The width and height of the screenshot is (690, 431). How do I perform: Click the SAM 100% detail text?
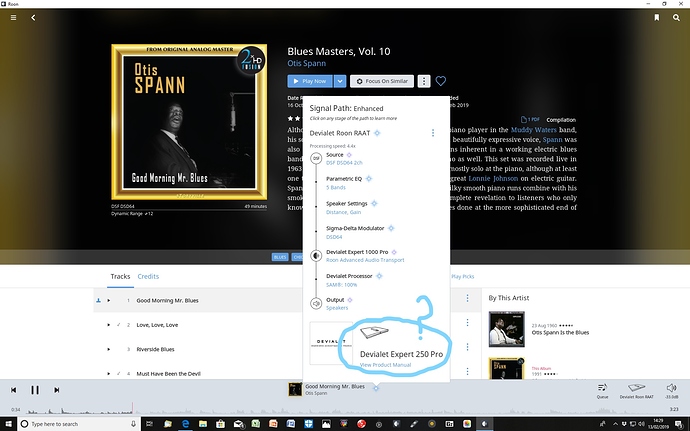pyautogui.click(x=341, y=285)
